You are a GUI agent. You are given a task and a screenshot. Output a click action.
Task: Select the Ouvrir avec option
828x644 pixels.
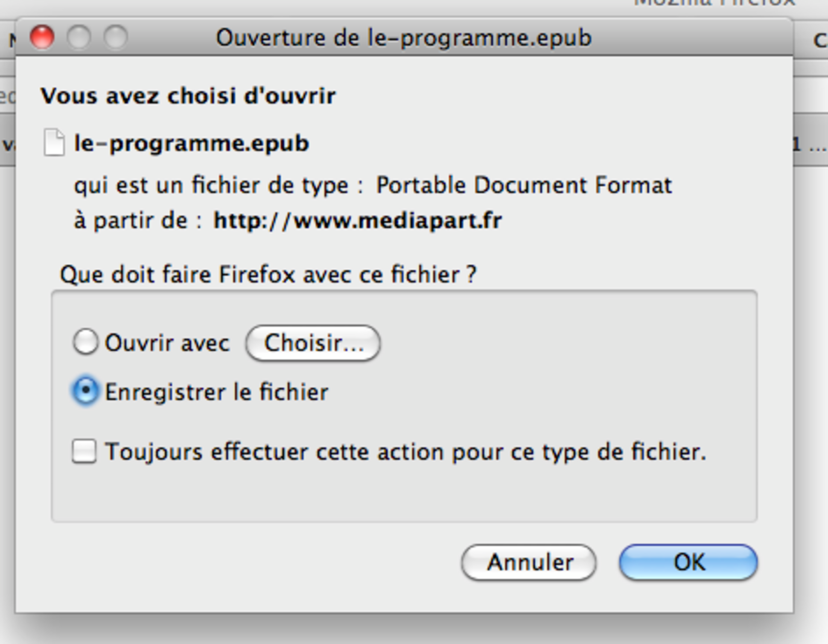click(x=167, y=341)
